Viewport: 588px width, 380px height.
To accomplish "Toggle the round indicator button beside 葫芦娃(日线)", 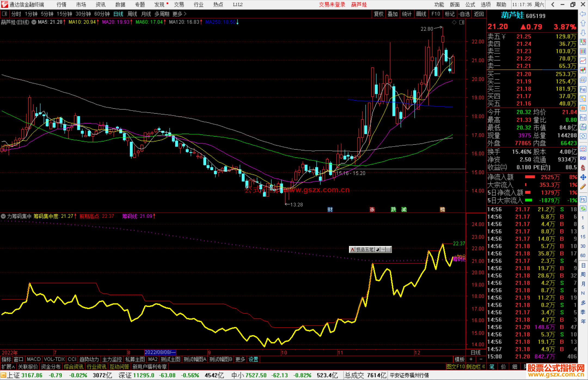I will pyautogui.click(x=34, y=22).
